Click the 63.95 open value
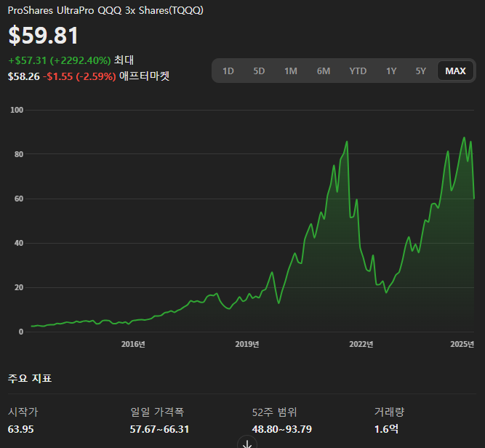Viewport: 485px width, 448px height. coord(21,429)
